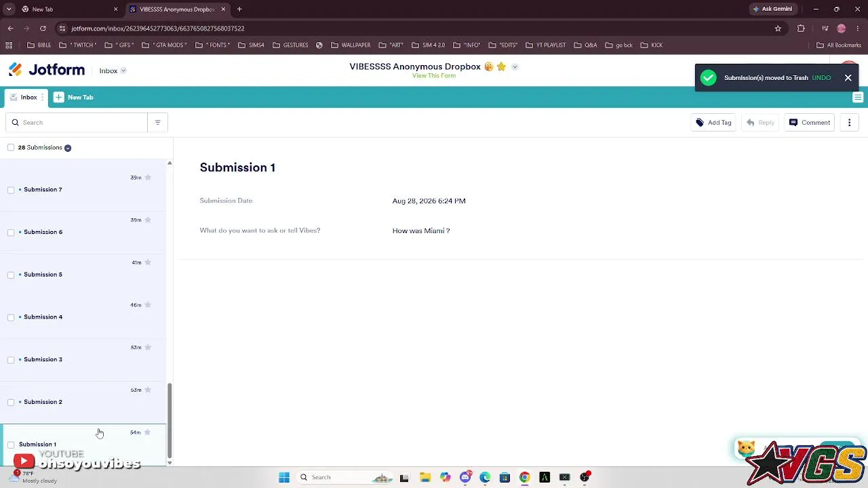This screenshot has height=488, width=868.
Task: Click the Jotform logo
Action: coord(47,70)
